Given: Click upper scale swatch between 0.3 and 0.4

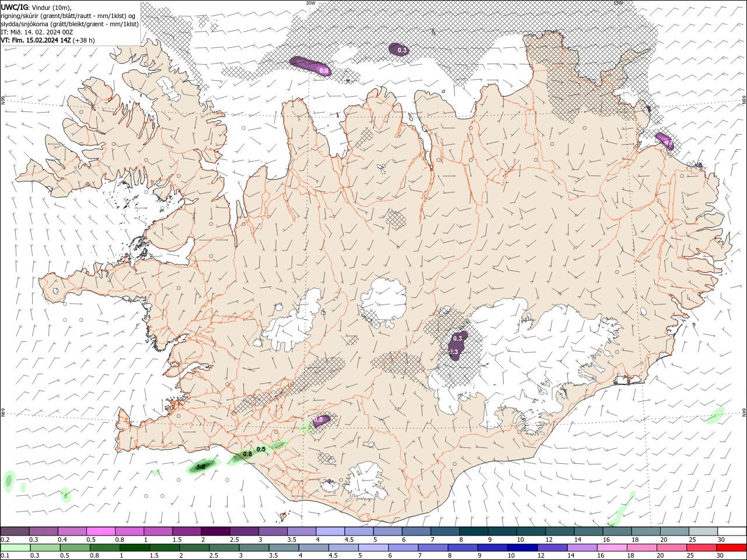Looking at the screenshot, I should [43, 531].
